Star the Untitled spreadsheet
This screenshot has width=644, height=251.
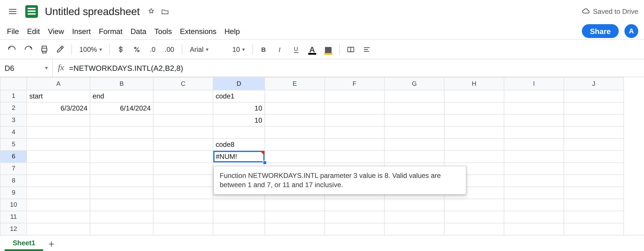151,11
